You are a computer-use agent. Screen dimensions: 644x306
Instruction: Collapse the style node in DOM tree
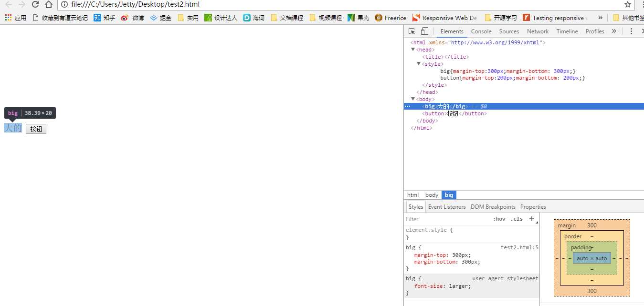click(x=419, y=64)
